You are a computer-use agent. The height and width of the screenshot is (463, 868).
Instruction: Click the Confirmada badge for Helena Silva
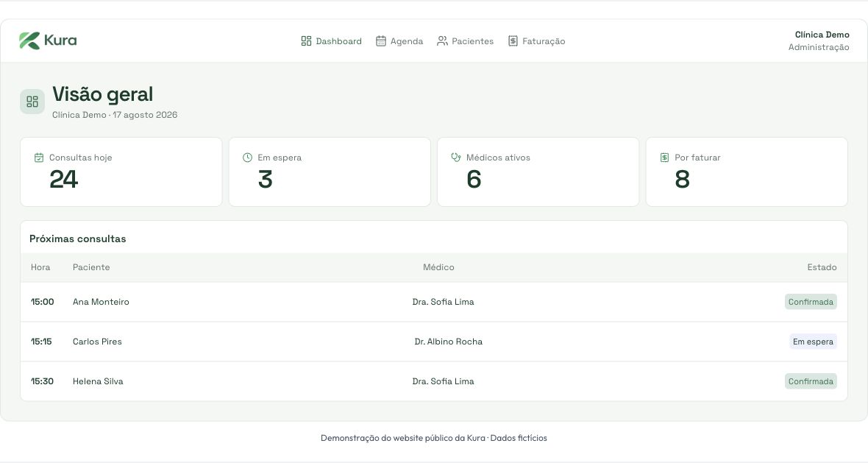tap(811, 381)
